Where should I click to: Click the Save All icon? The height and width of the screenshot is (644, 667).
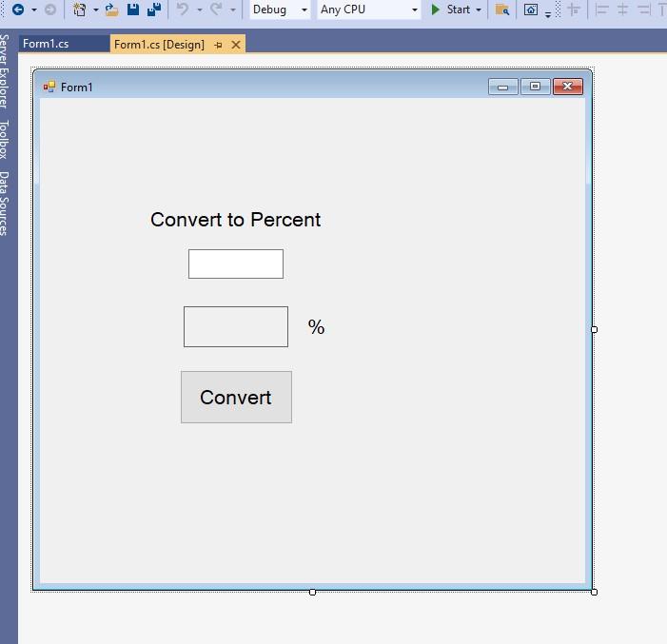(154, 10)
